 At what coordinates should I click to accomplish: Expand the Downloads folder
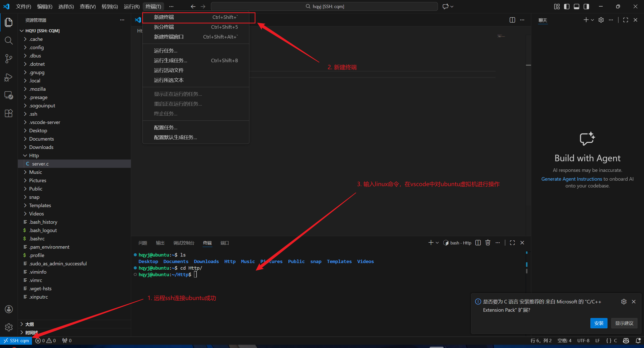(41, 147)
